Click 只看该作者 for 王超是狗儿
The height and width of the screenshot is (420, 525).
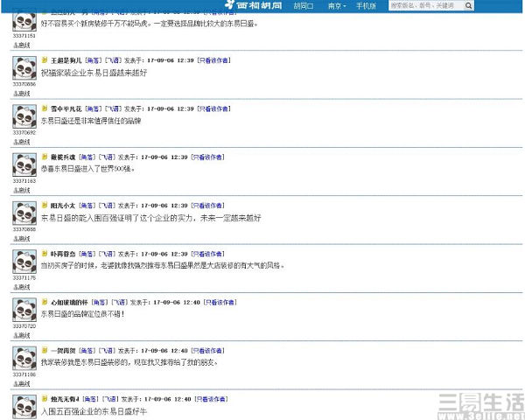point(213,60)
